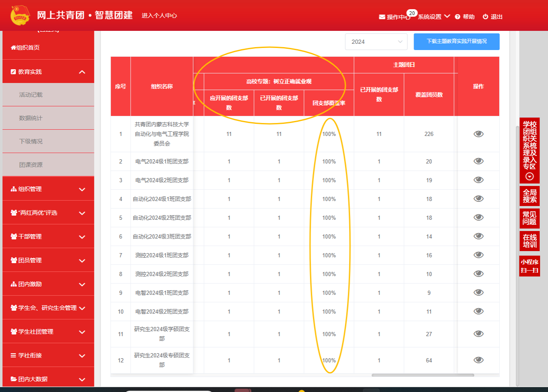
Task: Select 数据统计 in the sidebar submenu
Action: (31, 118)
